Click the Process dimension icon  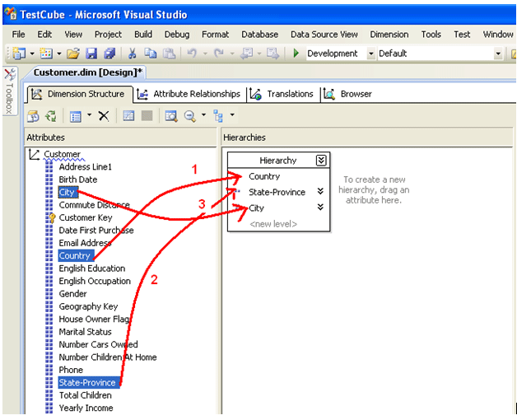click(x=33, y=116)
